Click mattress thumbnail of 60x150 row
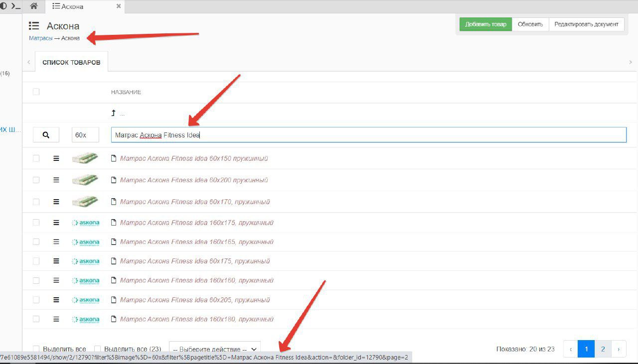This screenshot has width=638, height=364. [x=85, y=158]
